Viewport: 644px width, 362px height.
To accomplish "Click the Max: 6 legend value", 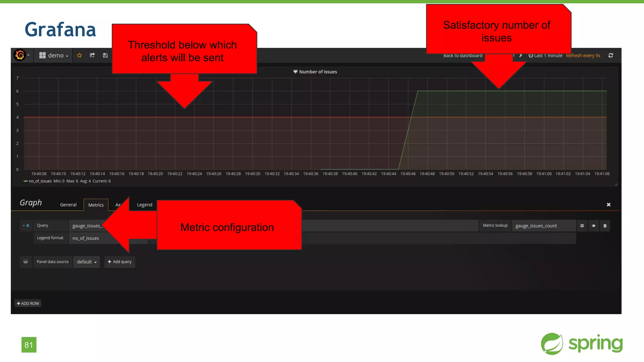I will [72, 181].
